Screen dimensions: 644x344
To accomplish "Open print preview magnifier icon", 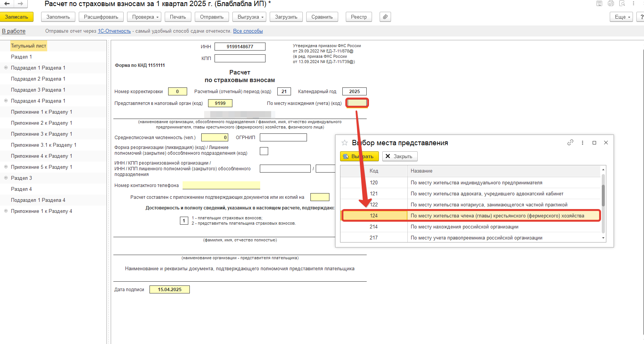I will (x=622, y=3).
